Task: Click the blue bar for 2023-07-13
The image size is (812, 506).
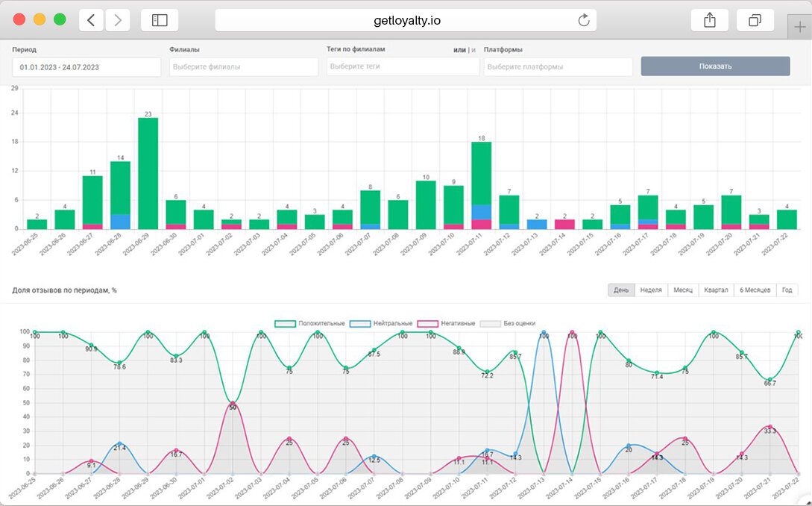Action: pos(537,225)
